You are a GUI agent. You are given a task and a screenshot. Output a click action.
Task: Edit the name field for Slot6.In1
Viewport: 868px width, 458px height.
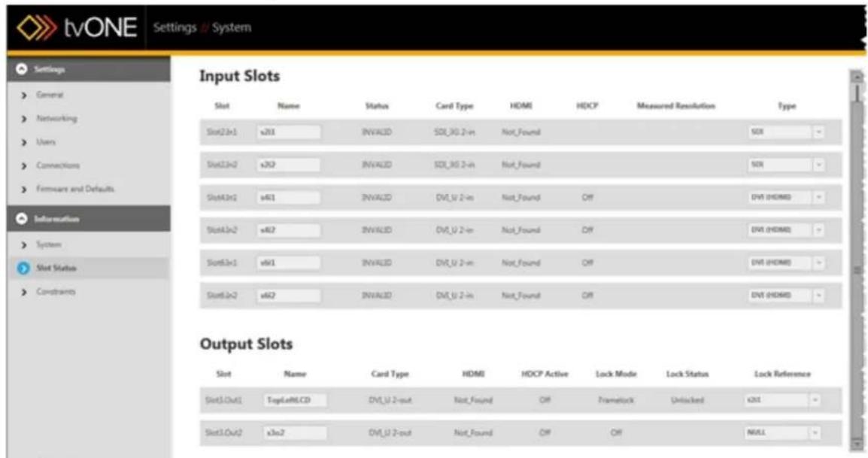point(288,263)
